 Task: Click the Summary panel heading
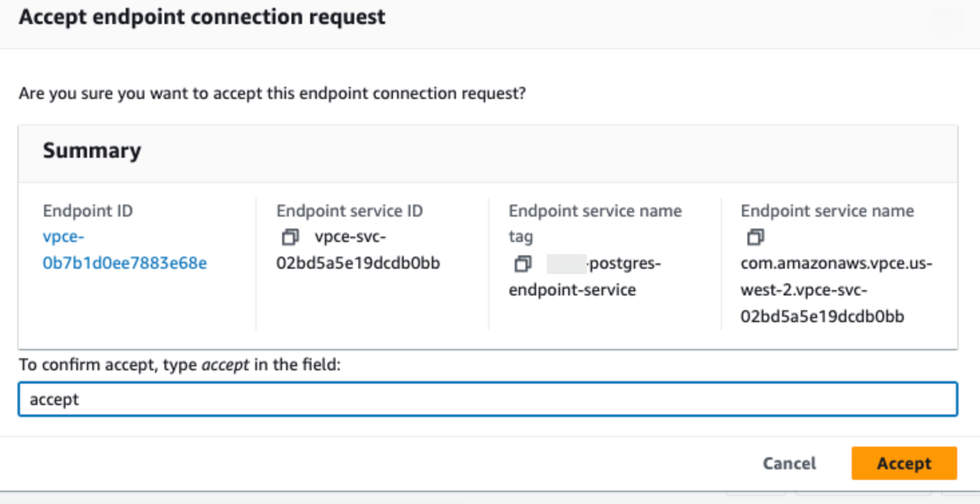(x=92, y=150)
